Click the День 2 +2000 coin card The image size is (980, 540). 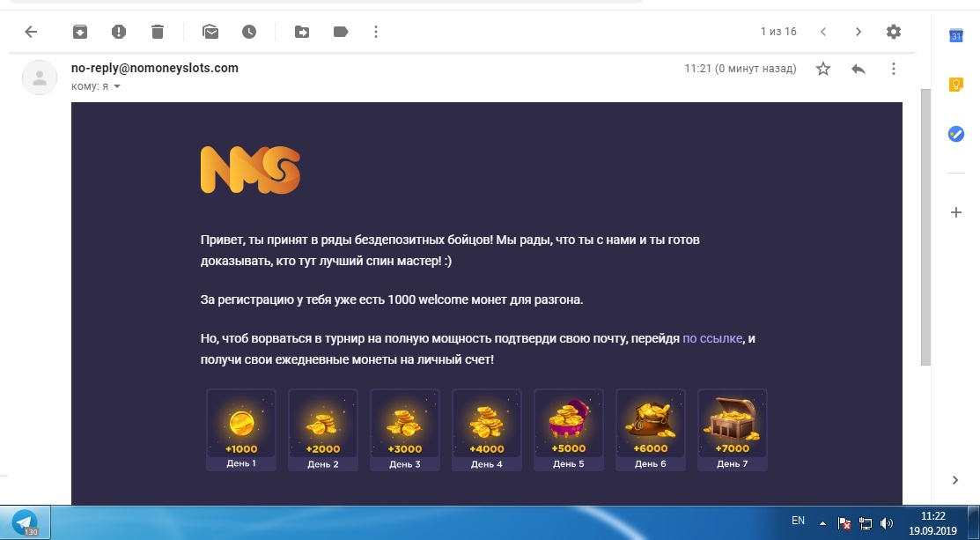click(323, 429)
